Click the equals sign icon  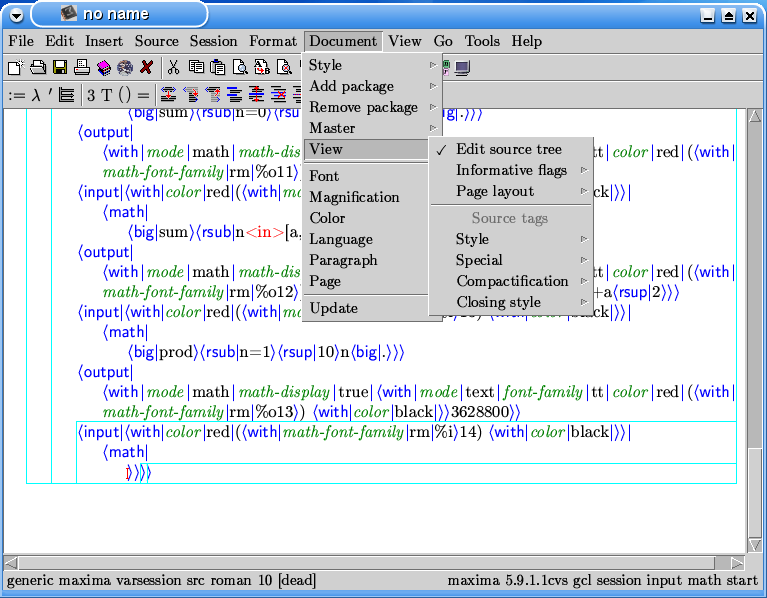point(143,95)
